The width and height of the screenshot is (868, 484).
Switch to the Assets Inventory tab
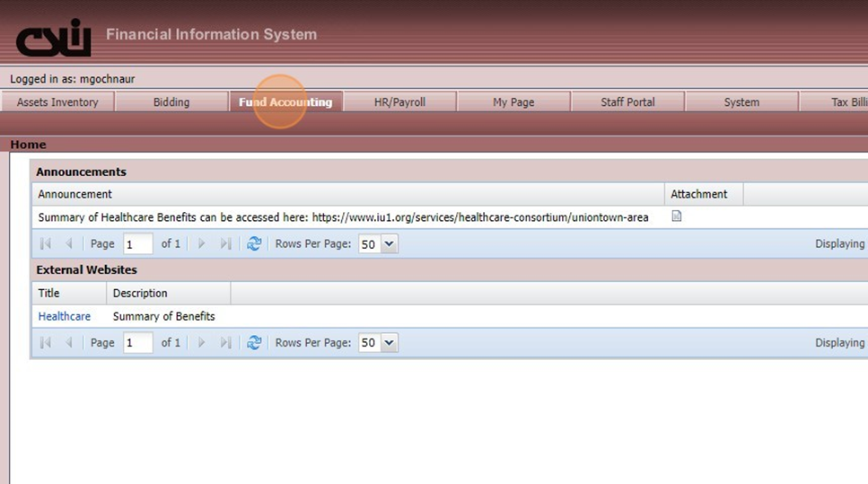click(57, 102)
